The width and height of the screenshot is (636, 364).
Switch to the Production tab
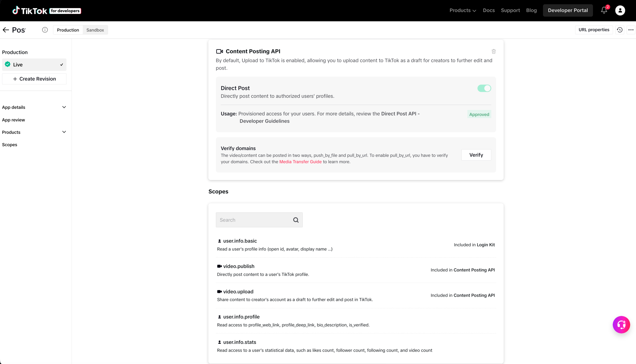click(68, 30)
